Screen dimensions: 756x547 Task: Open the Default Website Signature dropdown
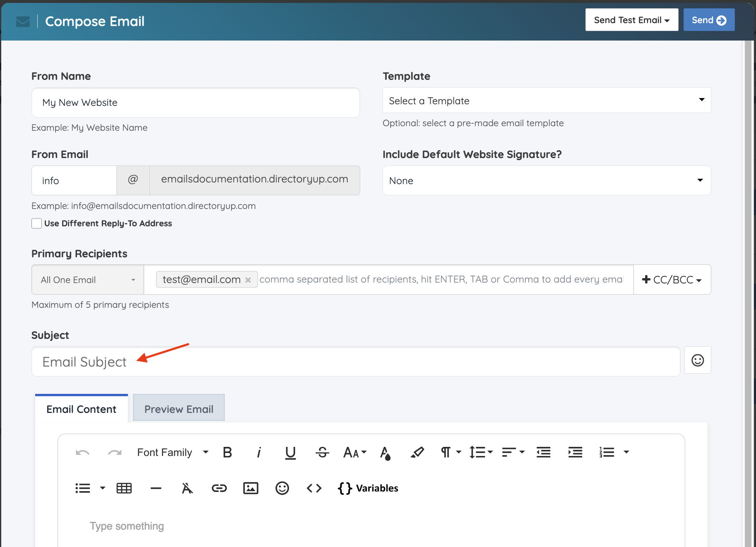pos(547,180)
